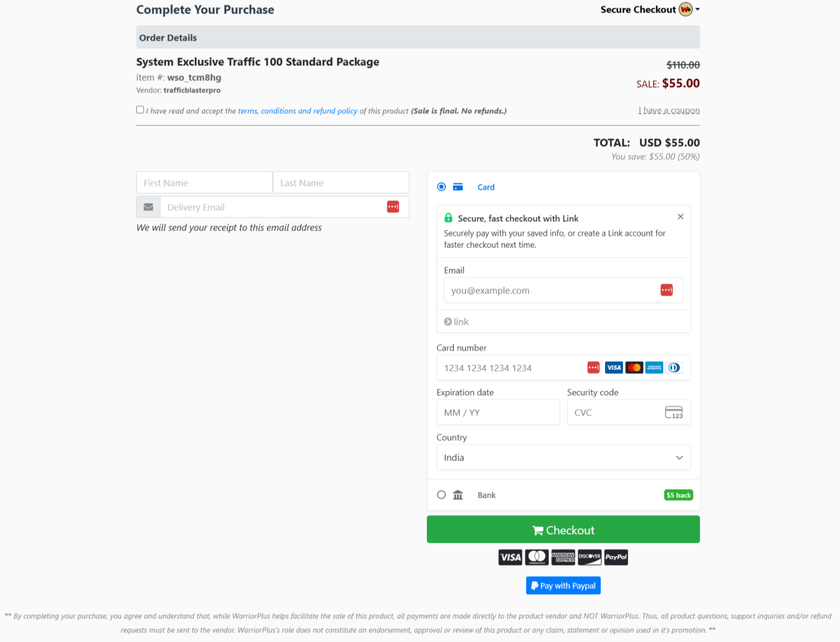Click the PayPal logo below the Checkout button
This screenshot has width=840, height=642.
pos(616,557)
